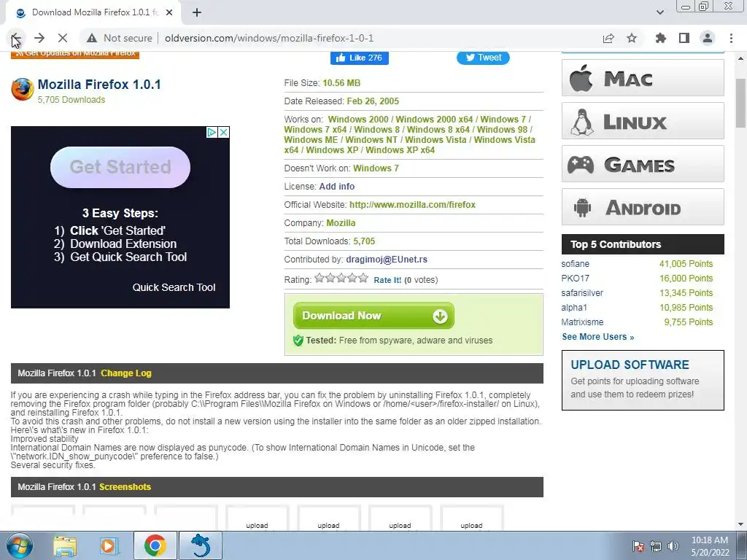Click the taskbar clock showing 10:18 AM
This screenshot has height=560, width=747.
click(710, 546)
